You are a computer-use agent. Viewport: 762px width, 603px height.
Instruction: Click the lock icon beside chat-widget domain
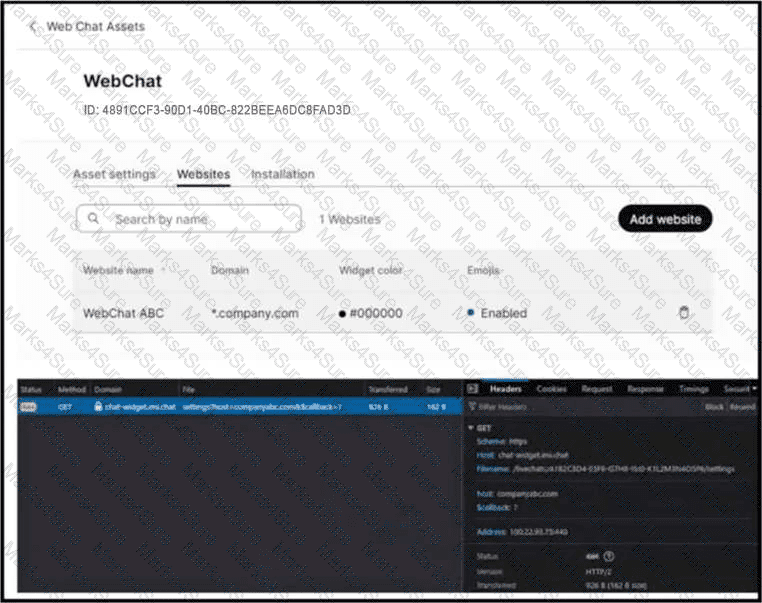pos(98,406)
